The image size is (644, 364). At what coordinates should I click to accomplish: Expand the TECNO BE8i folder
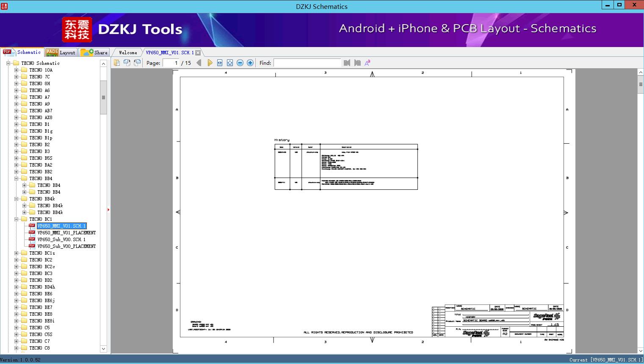coord(16,321)
